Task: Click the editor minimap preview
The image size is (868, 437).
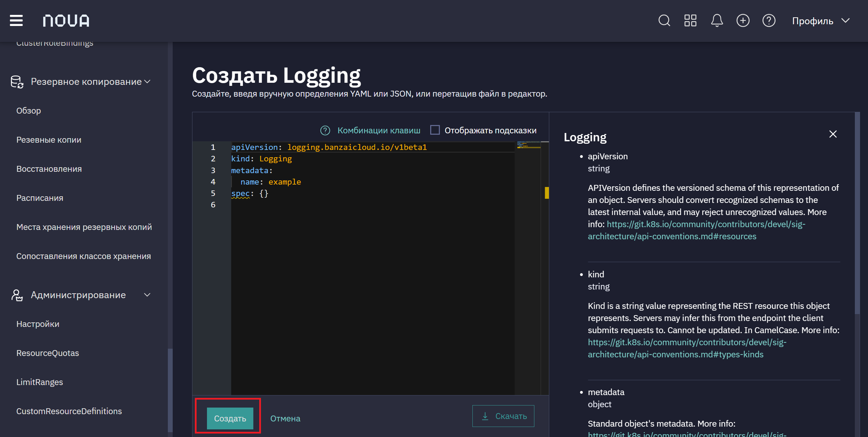Action: tap(528, 145)
